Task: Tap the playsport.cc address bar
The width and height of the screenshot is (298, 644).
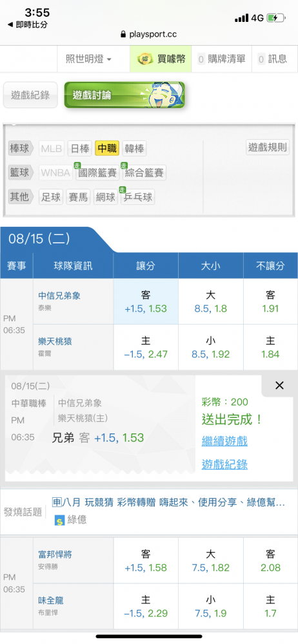Action: pos(149,35)
